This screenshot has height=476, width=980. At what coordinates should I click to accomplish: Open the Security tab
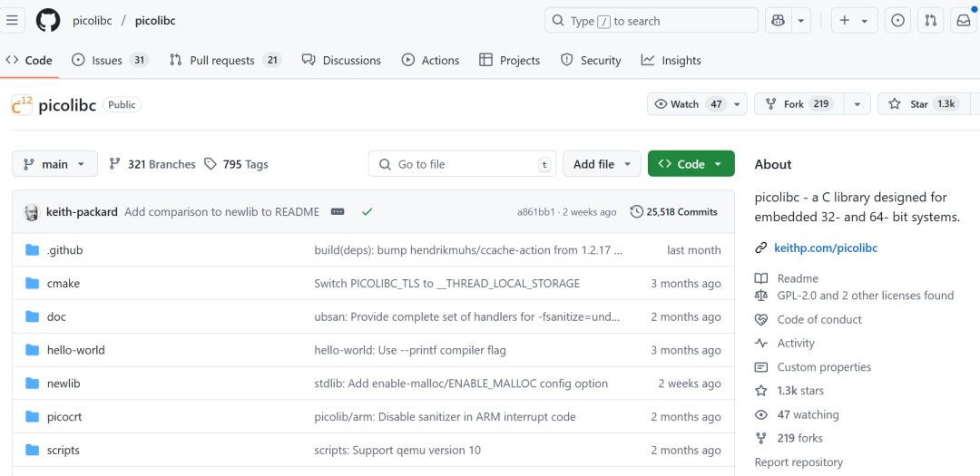point(591,61)
